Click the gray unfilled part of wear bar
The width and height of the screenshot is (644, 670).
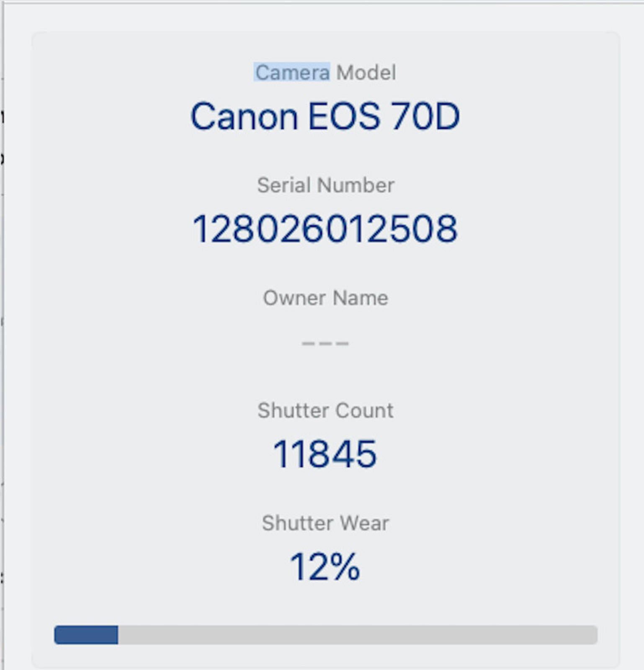click(357, 635)
